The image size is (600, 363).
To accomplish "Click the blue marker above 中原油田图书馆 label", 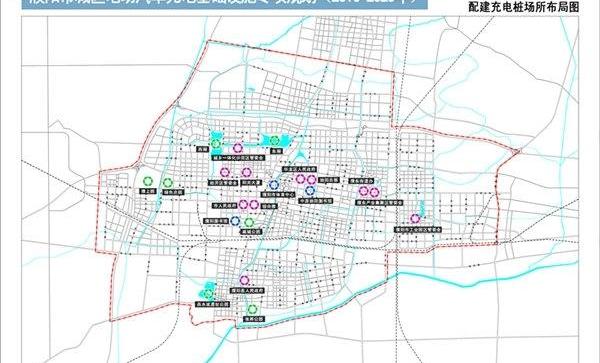I will (310, 190).
